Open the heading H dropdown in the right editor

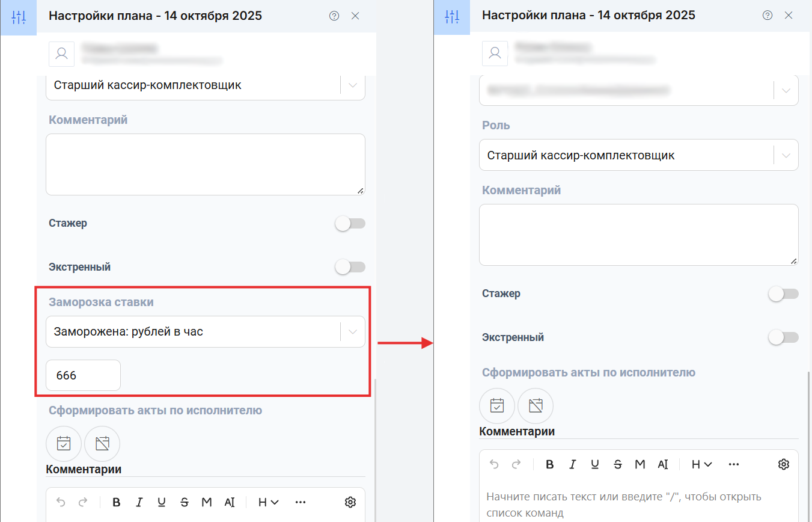pos(701,464)
